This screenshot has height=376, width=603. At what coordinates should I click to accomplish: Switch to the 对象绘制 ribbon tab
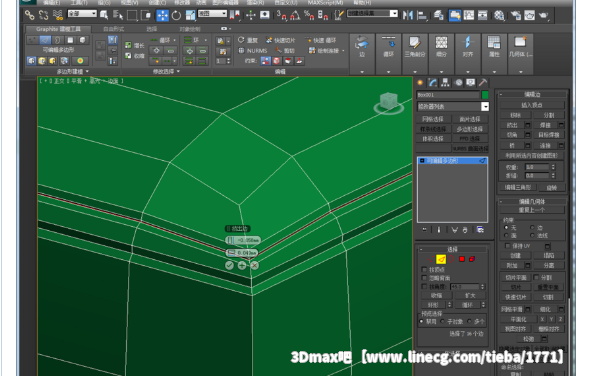[189, 29]
